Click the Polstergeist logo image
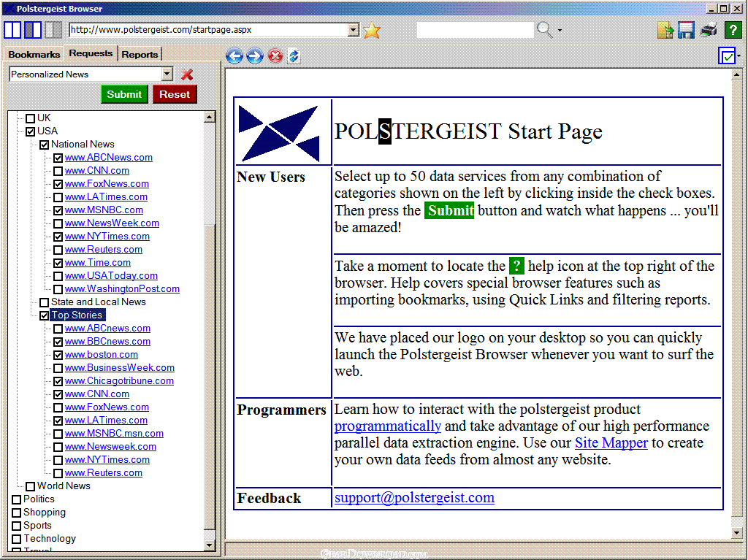The height and width of the screenshot is (560, 748). pyautogui.click(x=280, y=133)
